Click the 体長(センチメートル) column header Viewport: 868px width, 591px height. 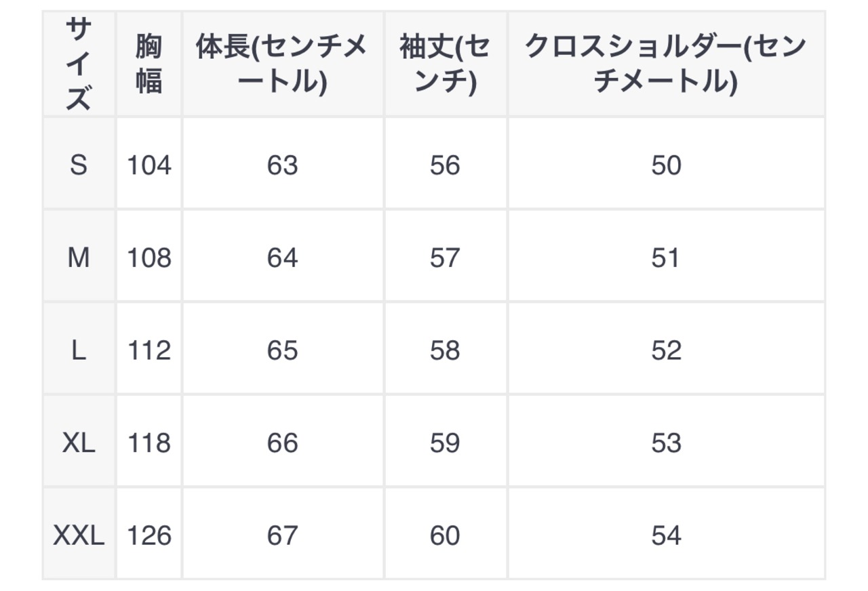(x=282, y=64)
